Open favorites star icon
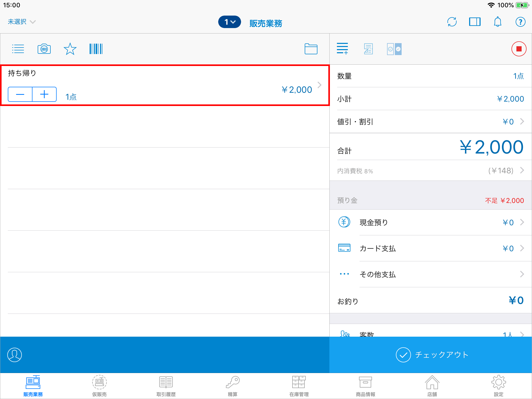Screen dimensions: 532x399 pos(70,49)
